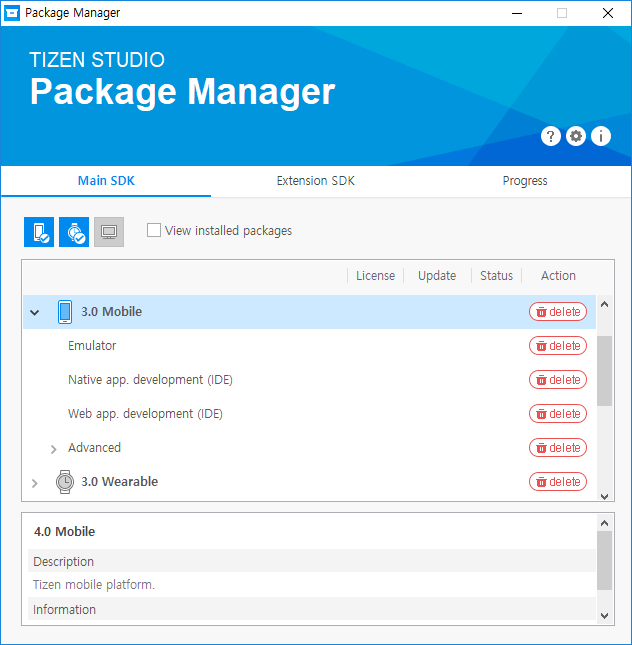Delete Web app. development (IDE) package
Screen dimensions: 632x645
(x=558, y=414)
